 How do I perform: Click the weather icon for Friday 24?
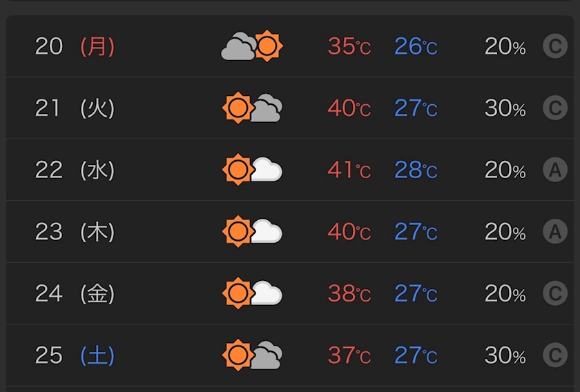[252, 293]
